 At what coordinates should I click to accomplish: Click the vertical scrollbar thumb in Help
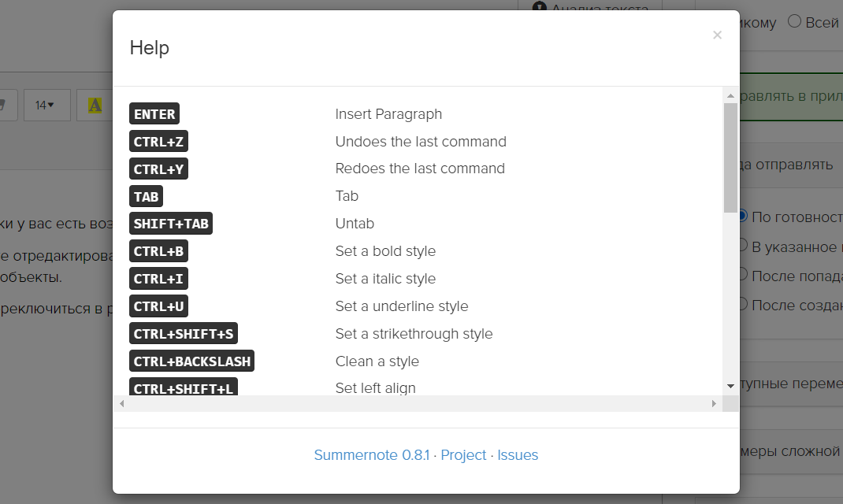(730, 157)
